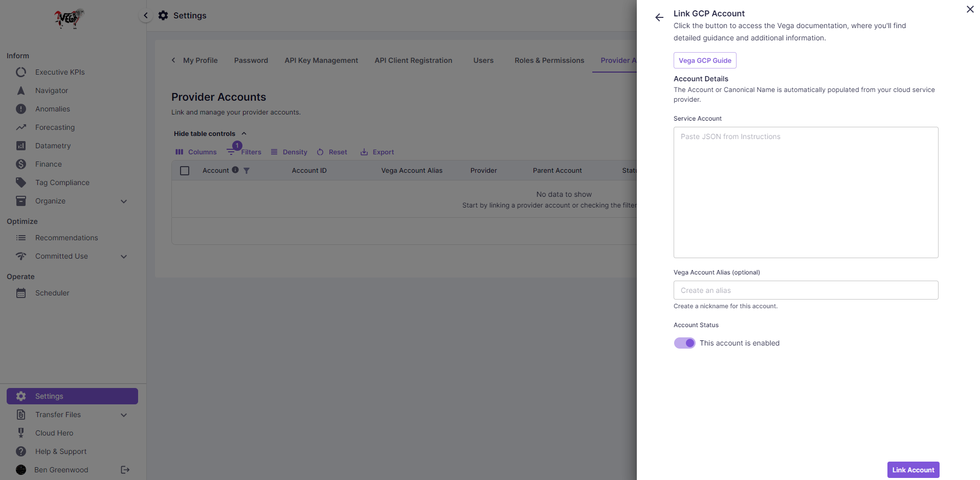This screenshot has height=480, width=980.
Task: Close the Link GCP Account panel
Action: click(970, 9)
